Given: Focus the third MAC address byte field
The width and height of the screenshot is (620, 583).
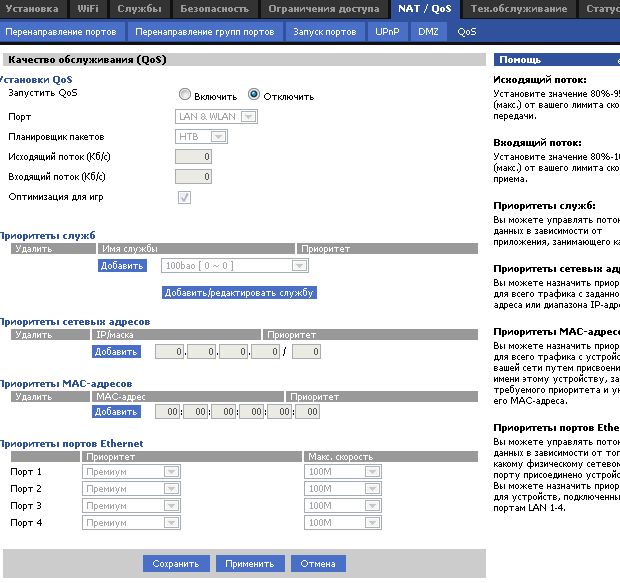Looking at the screenshot, I should tap(224, 412).
